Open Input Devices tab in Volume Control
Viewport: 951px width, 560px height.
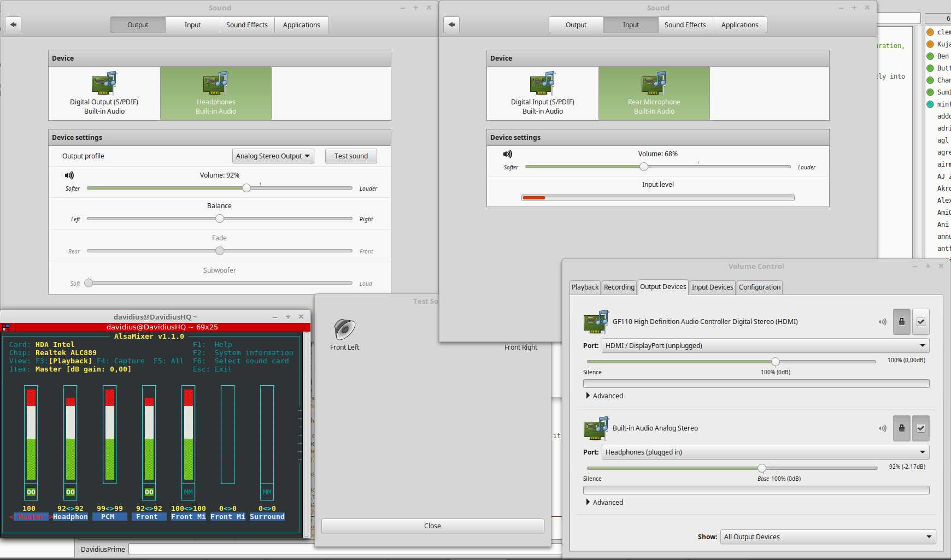713,287
